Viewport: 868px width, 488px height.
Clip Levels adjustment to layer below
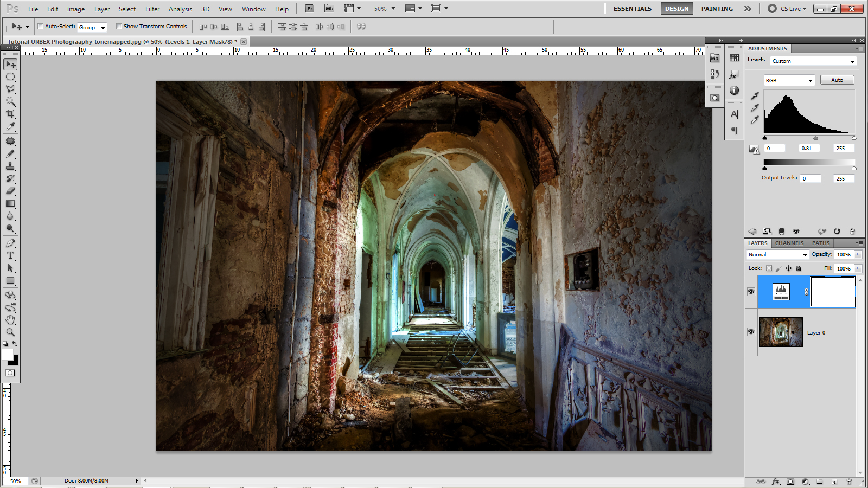click(x=781, y=232)
